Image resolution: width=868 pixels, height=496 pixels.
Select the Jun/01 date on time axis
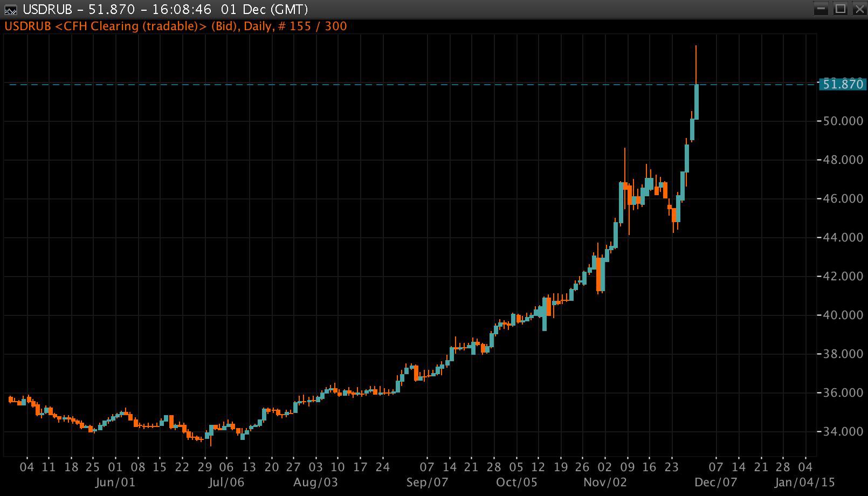pyautogui.click(x=115, y=483)
